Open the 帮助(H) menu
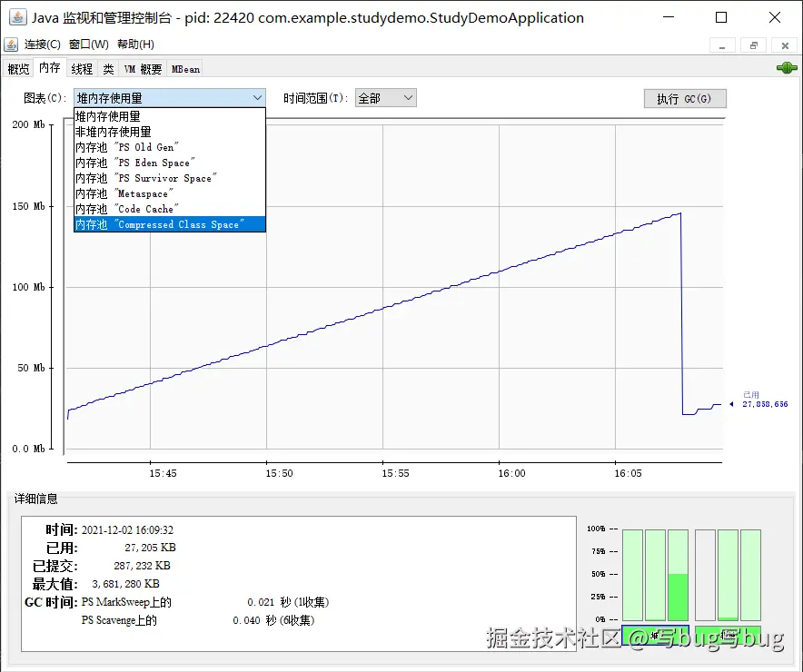Screen dimensions: 803x672 tap(135, 44)
